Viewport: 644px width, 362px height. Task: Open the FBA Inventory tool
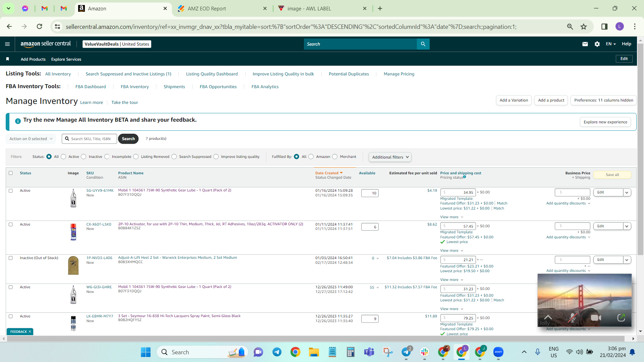pos(135,86)
